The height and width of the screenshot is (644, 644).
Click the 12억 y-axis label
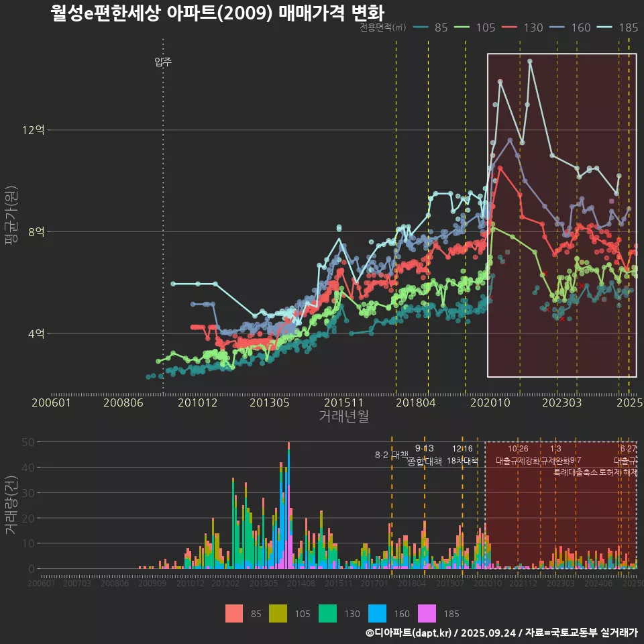(x=33, y=130)
